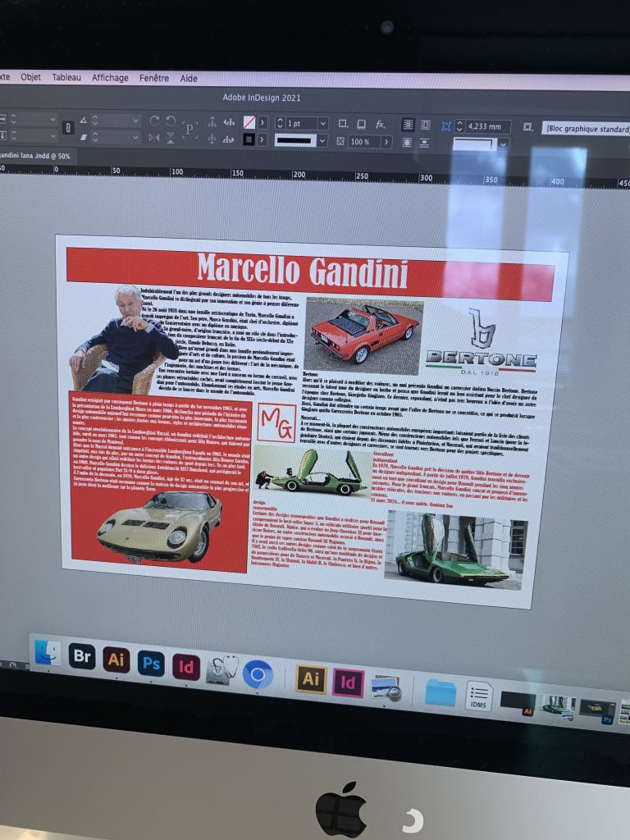Viewport: 630px width, 840px height.
Task: Click the 4,233 mm stepper arrows
Action: pyautogui.click(x=459, y=126)
